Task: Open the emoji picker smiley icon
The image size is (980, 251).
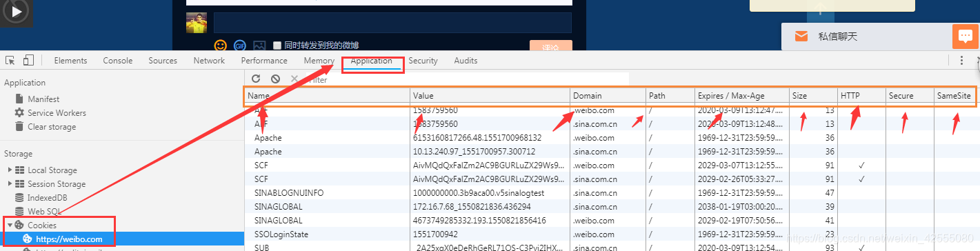Action: (x=221, y=46)
